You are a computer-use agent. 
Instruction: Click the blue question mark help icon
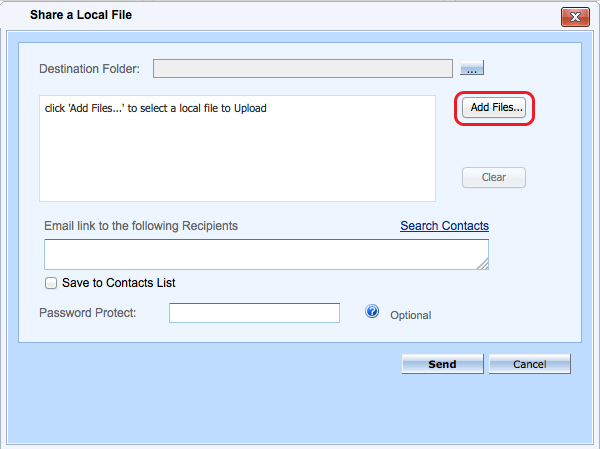point(372,311)
